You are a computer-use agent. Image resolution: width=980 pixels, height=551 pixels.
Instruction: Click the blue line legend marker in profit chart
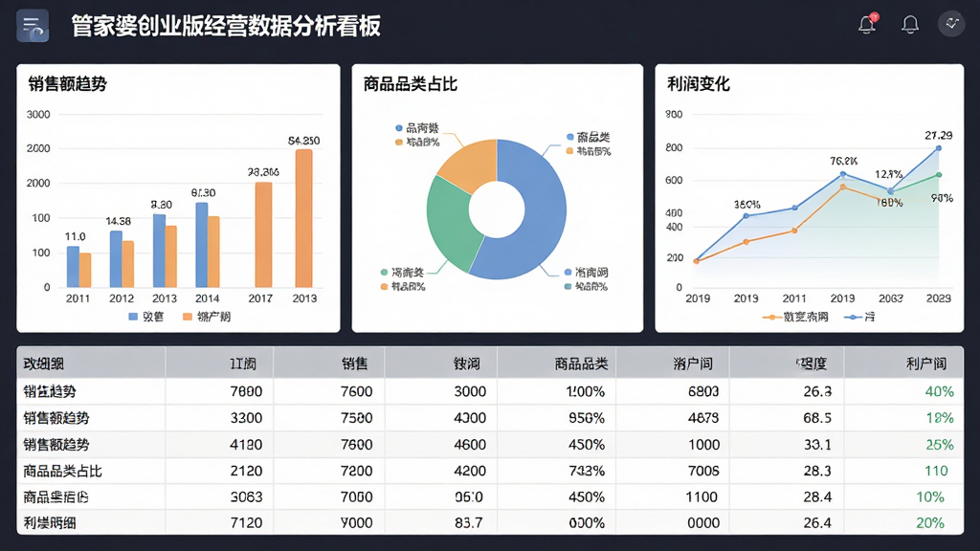(x=853, y=318)
